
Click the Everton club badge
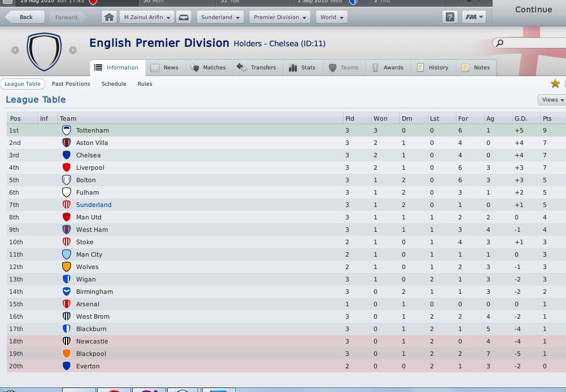point(67,366)
